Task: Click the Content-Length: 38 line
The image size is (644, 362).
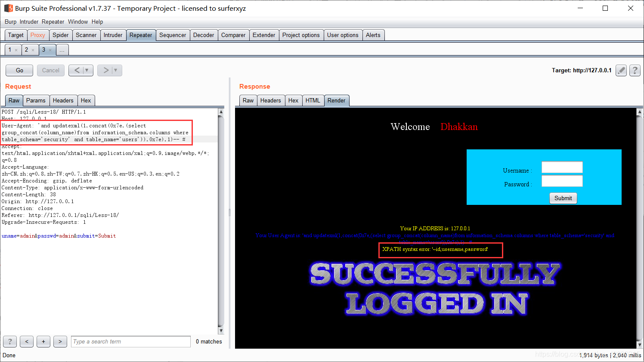Action: click(x=29, y=195)
